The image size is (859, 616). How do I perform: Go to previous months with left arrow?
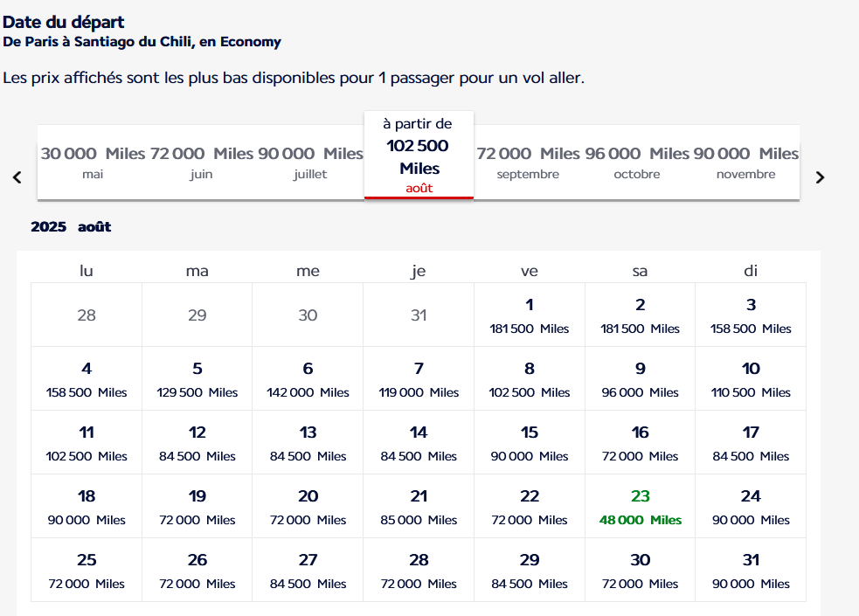(17, 177)
